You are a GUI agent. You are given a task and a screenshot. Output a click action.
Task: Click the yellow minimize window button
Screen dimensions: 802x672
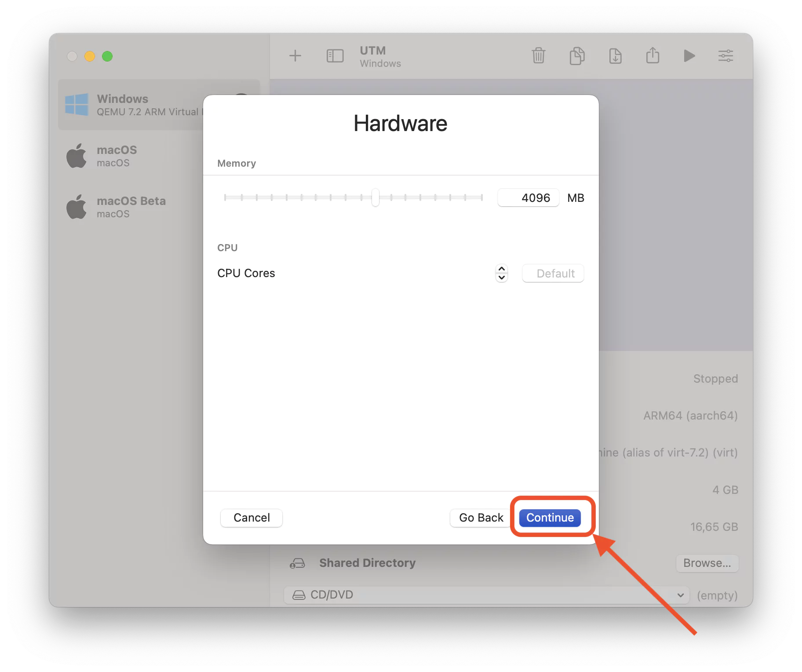pos(90,56)
